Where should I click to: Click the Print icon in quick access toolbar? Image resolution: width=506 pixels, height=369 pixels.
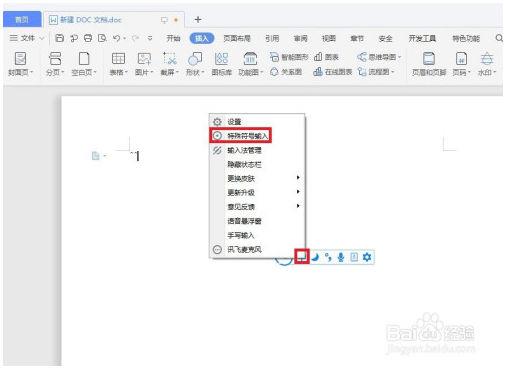click(x=88, y=38)
